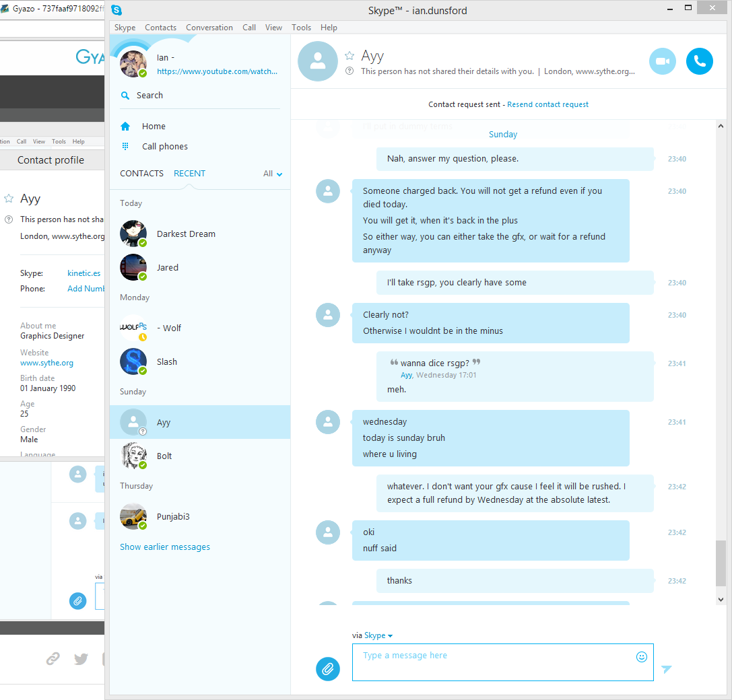Screen dimensions: 732x700
Task: Click the Search field
Action: coord(200,95)
